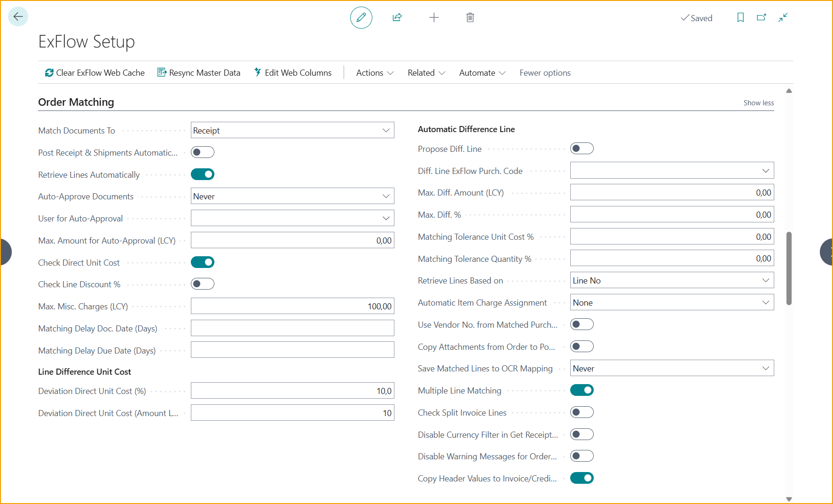This screenshot has width=833, height=504.
Task: Create new record with plus icon
Action: click(x=434, y=17)
